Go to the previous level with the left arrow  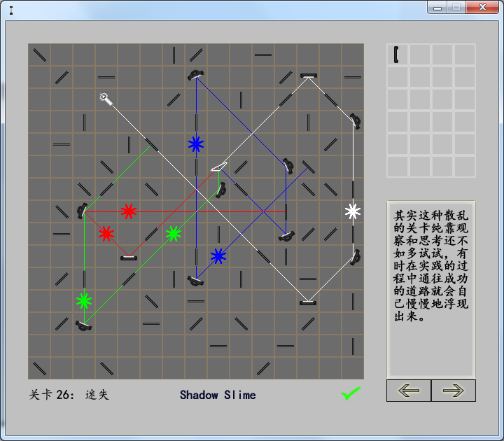tap(409, 391)
